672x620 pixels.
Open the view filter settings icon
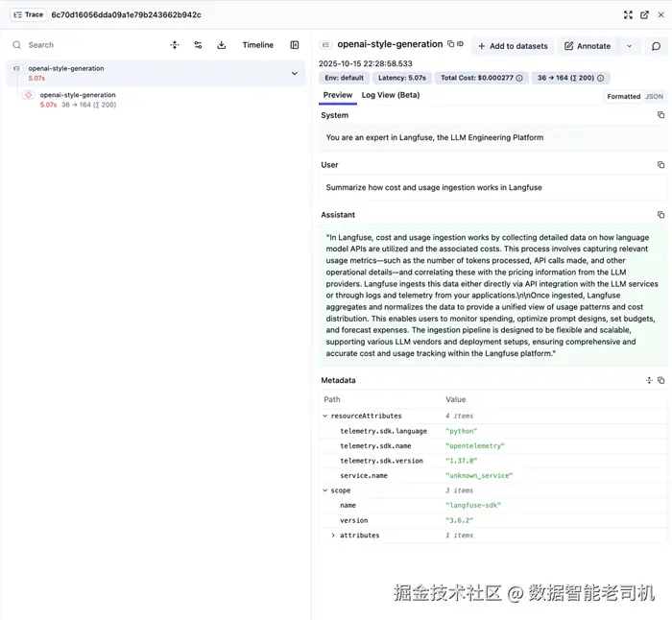pos(198,45)
